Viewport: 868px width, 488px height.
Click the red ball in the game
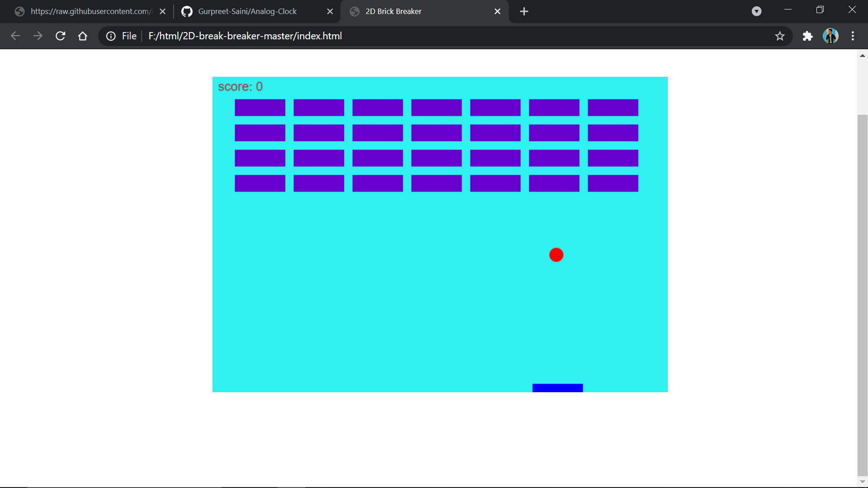pos(556,255)
